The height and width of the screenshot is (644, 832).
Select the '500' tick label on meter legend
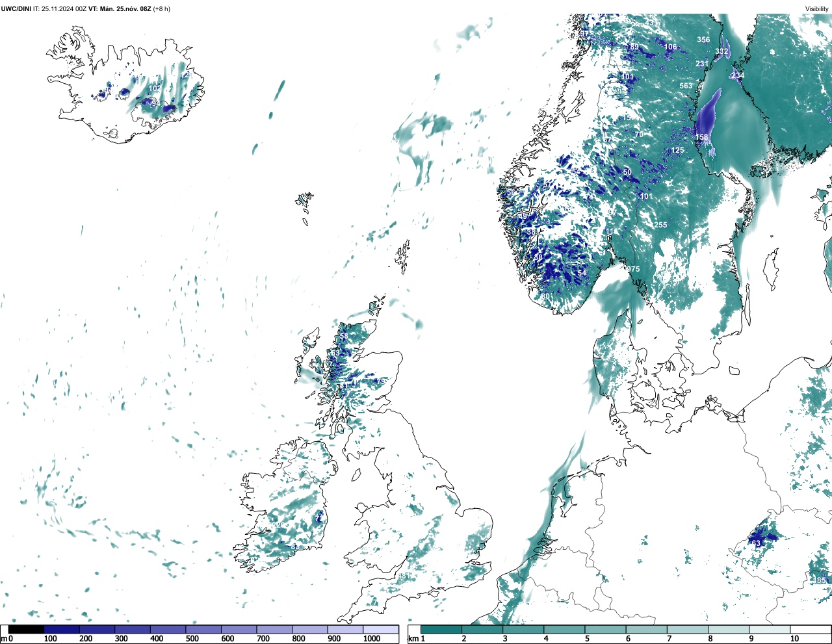192,639
